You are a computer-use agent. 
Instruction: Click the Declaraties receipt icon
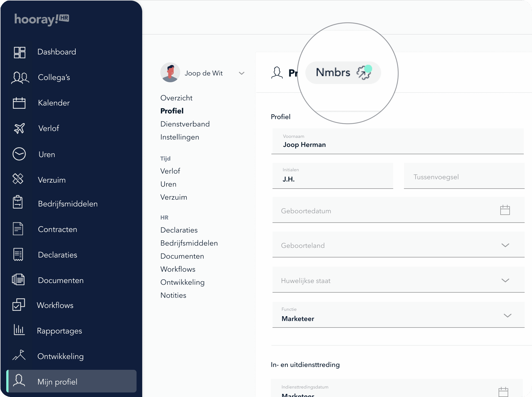tap(18, 254)
